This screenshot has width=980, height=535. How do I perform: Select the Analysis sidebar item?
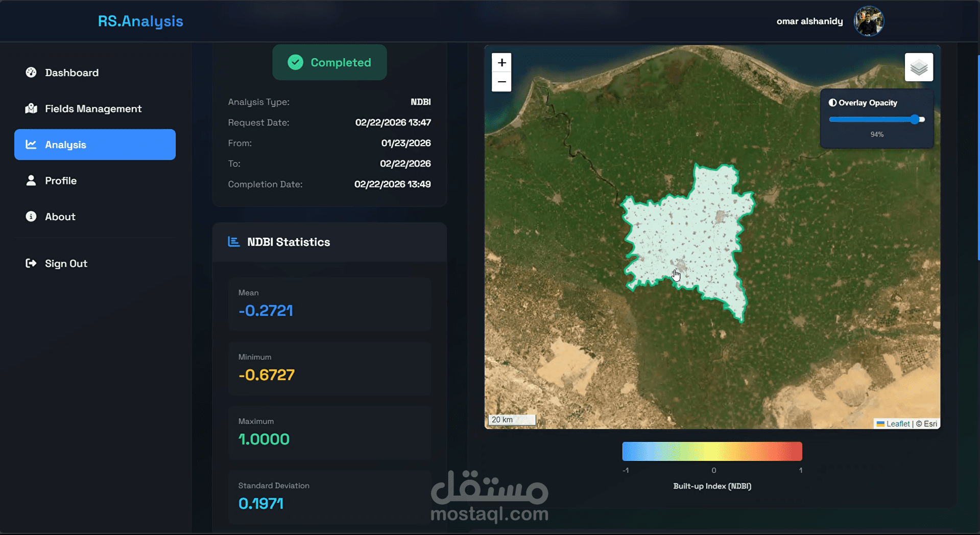[x=95, y=145]
